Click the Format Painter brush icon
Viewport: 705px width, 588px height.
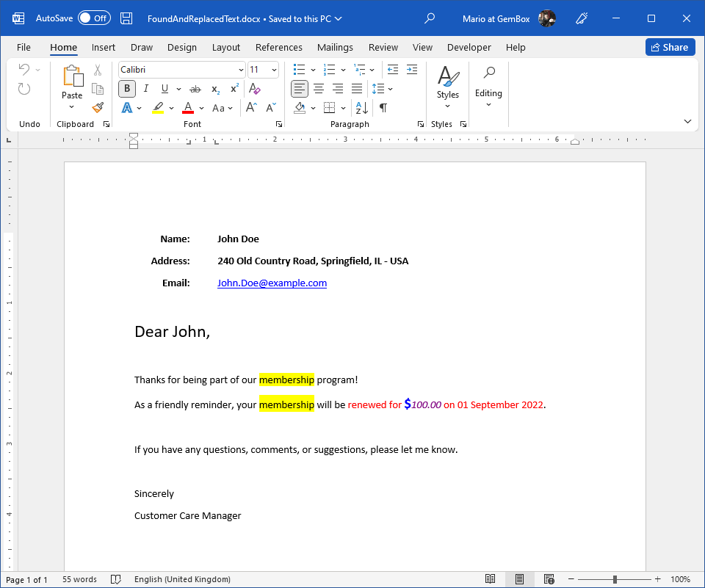click(98, 107)
